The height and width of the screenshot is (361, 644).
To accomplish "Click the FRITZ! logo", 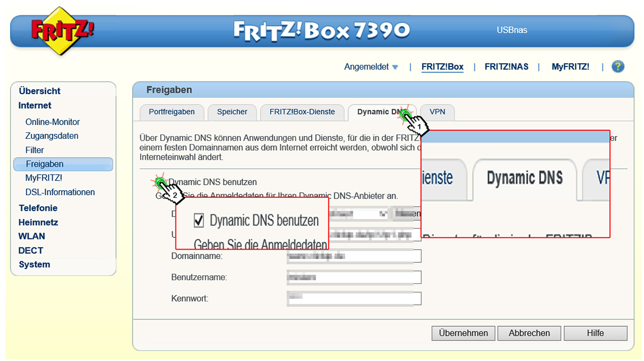I will pyautogui.click(x=63, y=31).
